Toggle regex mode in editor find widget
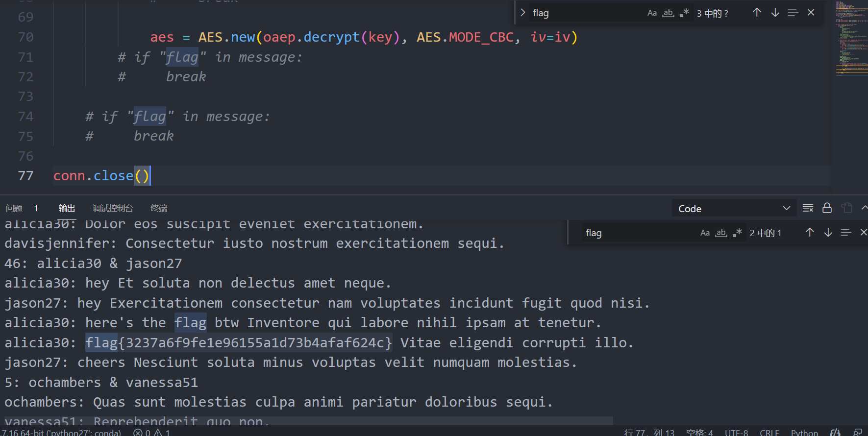This screenshot has height=436, width=868. (684, 13)
